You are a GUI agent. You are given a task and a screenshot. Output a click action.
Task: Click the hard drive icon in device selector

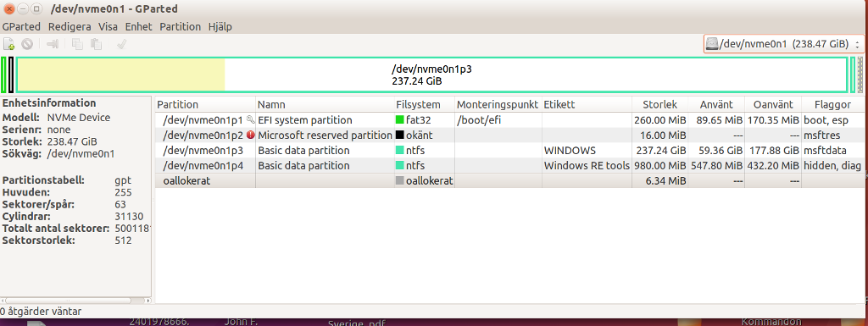tap(712, 44)
